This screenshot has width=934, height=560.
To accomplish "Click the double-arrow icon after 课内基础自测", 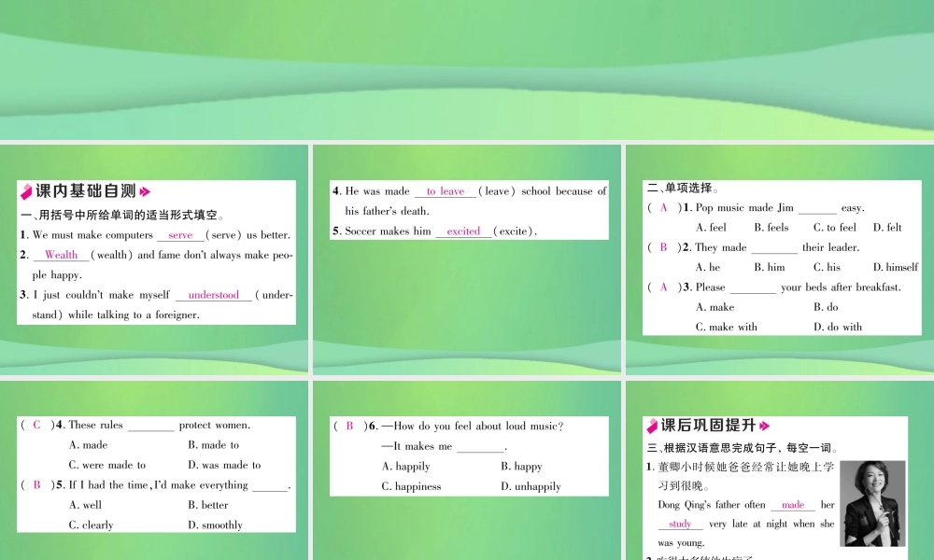I will point(145,191).
